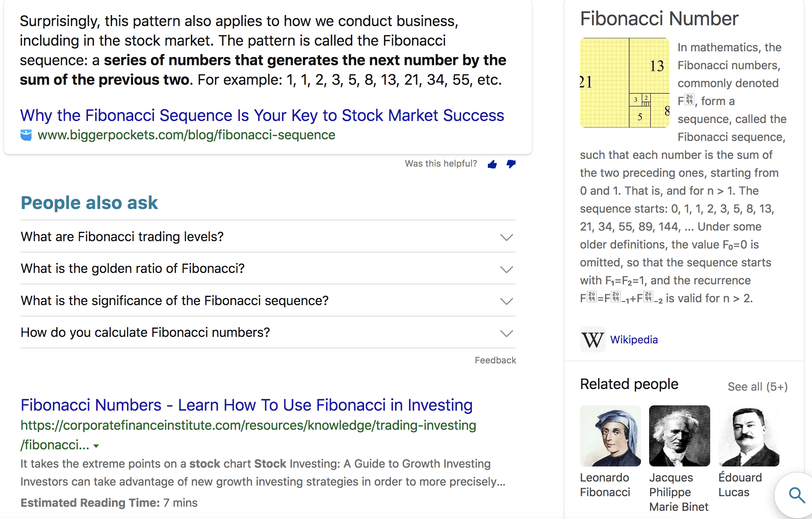Click the thumbs down icon
812x519 pixels.
coord(511,164)
